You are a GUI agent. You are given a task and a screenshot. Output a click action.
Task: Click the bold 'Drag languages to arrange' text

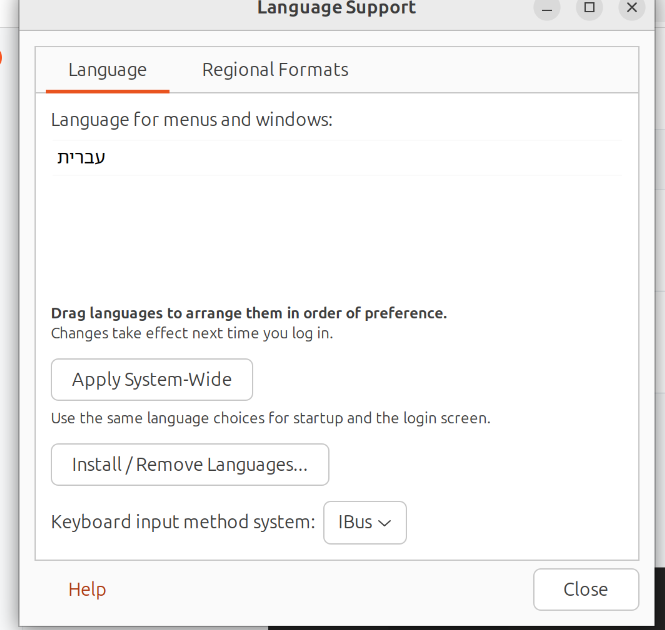(x=249, y=313)
